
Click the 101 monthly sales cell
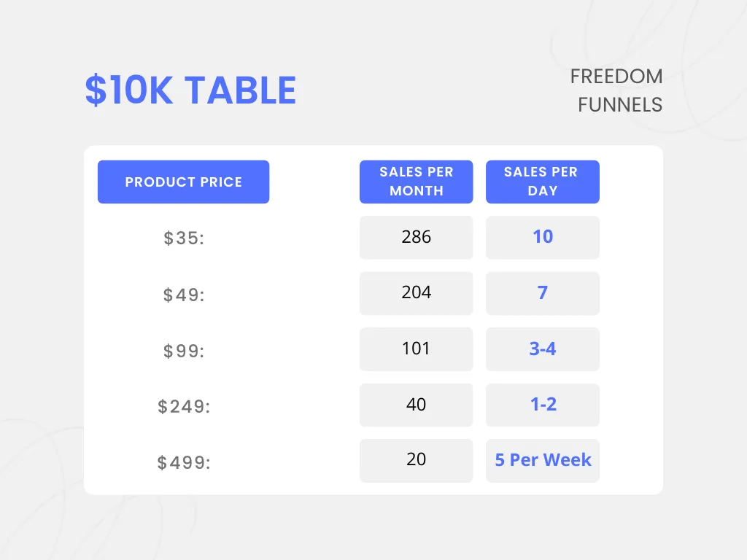tap(416, 349)
